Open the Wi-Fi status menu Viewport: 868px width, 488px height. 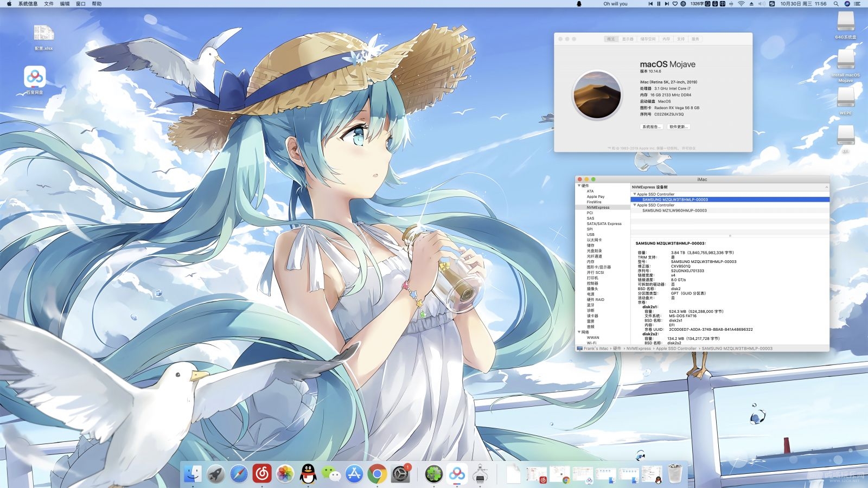click(x=741, y=4)
